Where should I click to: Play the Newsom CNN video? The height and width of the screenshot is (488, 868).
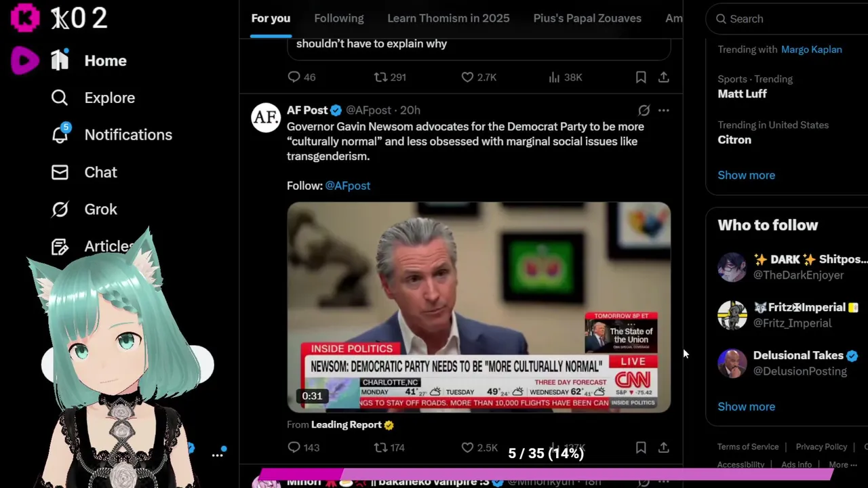[479, 307]
